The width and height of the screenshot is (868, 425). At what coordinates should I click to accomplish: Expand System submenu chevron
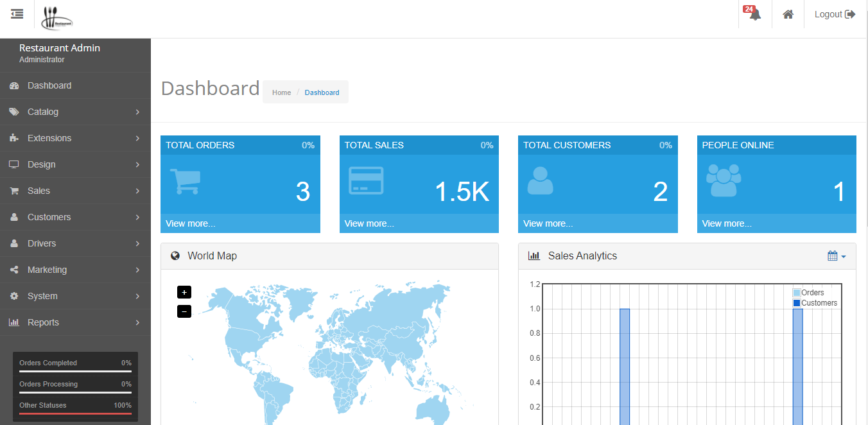137,296
